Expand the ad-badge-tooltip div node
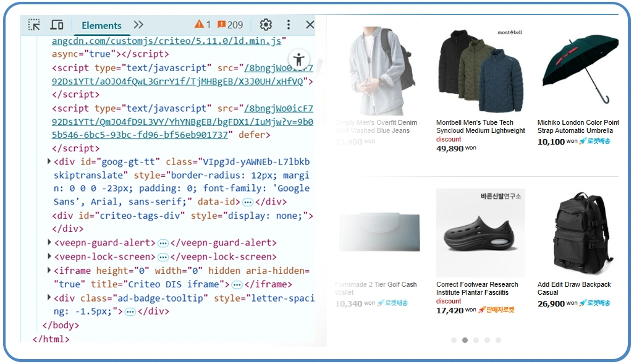The height and width of the screenshot is (364, 634). pos(49,298)
